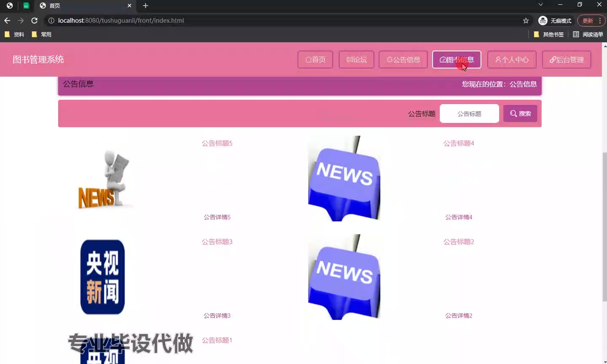Click orange NEWS figure thumbnail

103,179
